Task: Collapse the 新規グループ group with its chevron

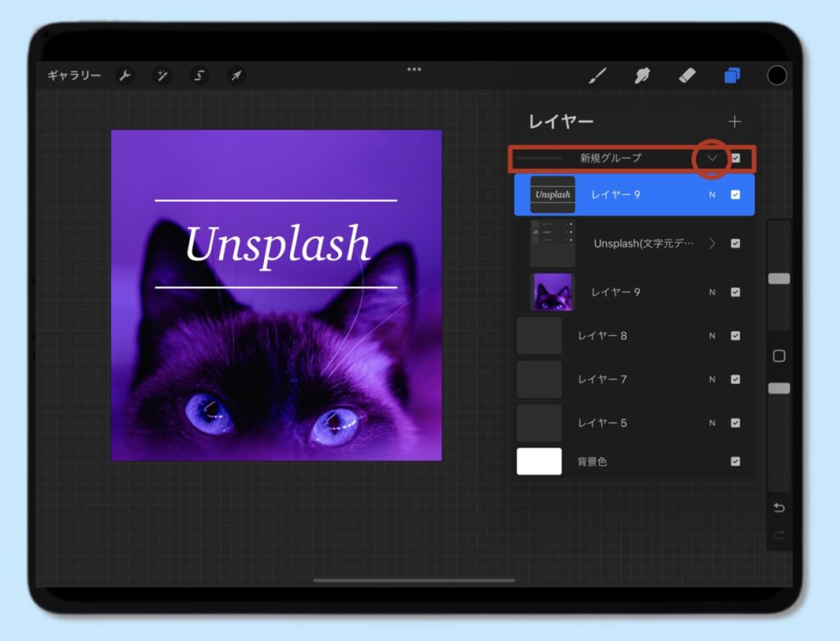Action: (x=712, y=158)
